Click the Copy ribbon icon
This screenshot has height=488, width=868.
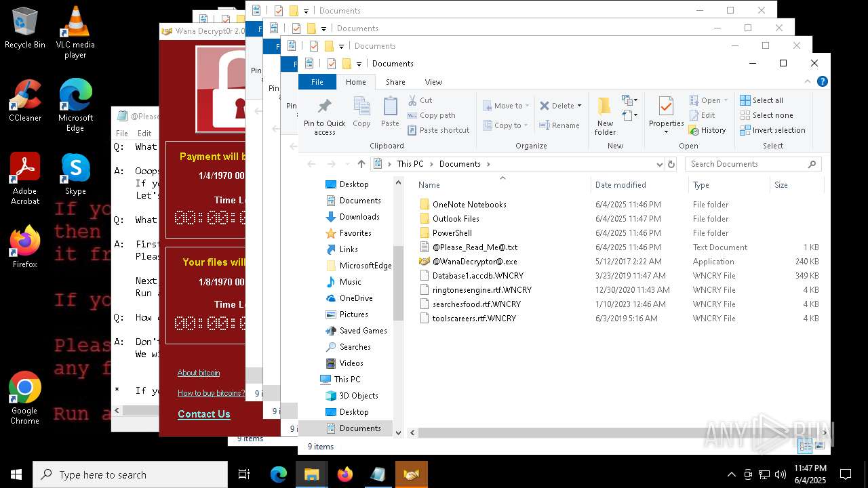coord(361,112)
